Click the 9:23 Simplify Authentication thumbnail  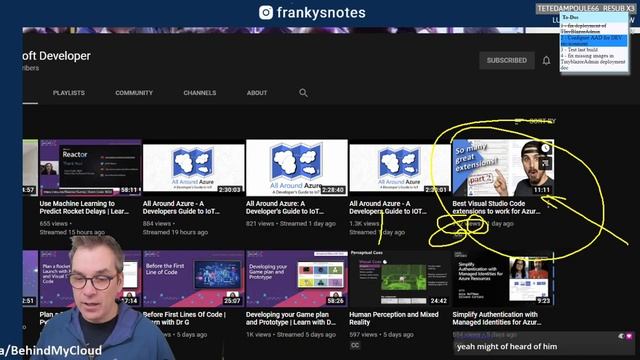tap(503, 278)
